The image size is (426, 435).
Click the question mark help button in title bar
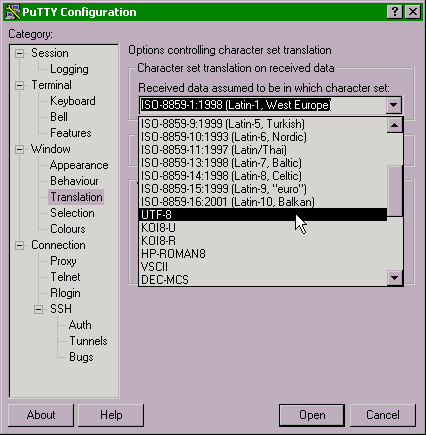395,12
